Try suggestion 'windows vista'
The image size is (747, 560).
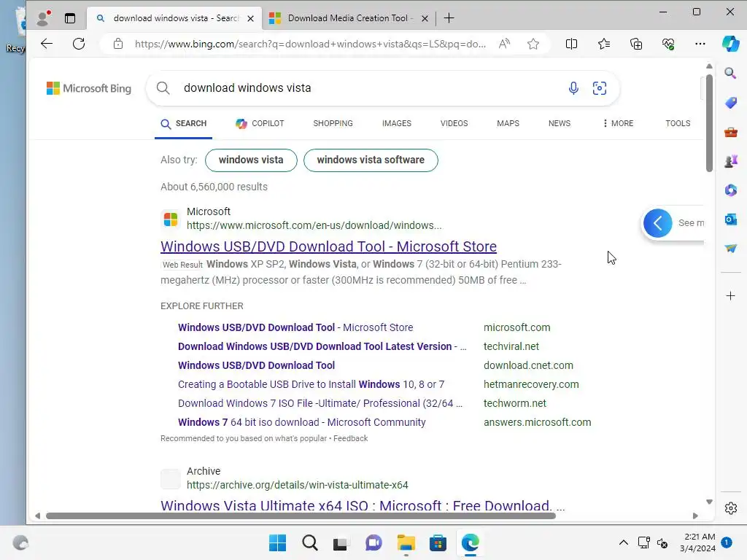pyautogui.click(x=251, y=160)
